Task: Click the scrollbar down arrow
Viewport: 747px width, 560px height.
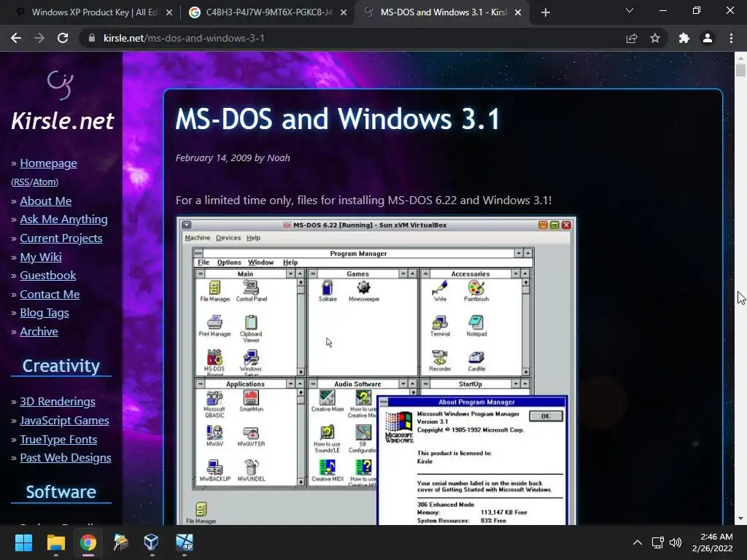Action: (740, 519)
